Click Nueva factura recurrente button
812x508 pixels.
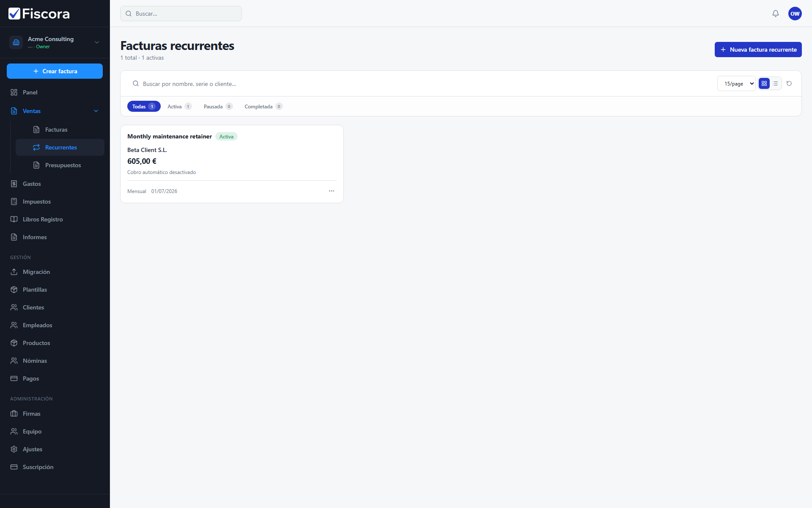click(x=758, y=50)
